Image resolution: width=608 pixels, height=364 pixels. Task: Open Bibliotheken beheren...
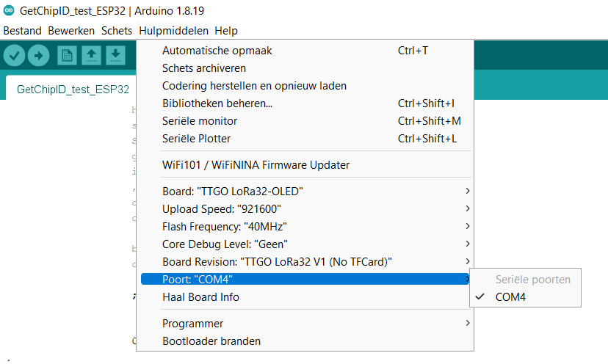point(305,103)
